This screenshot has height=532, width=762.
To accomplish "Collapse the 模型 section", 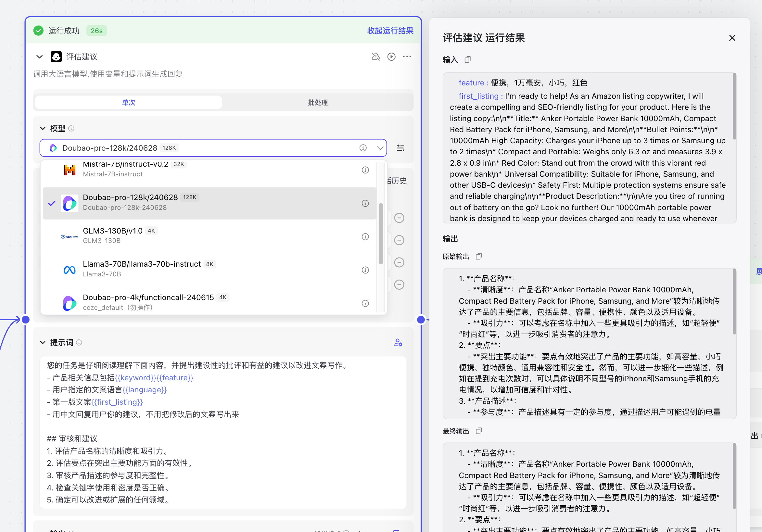I will pyautogui.click(x=43, y=128).
